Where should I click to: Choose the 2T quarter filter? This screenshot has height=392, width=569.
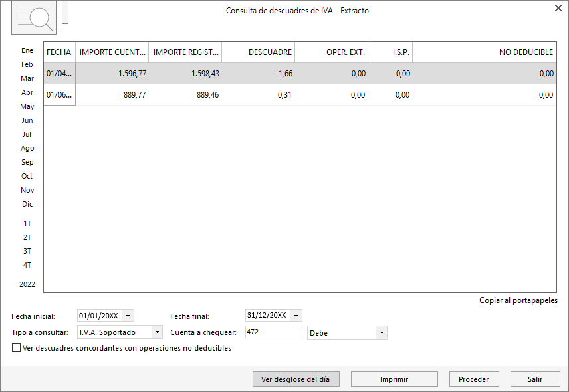click(x=27, y=237)
